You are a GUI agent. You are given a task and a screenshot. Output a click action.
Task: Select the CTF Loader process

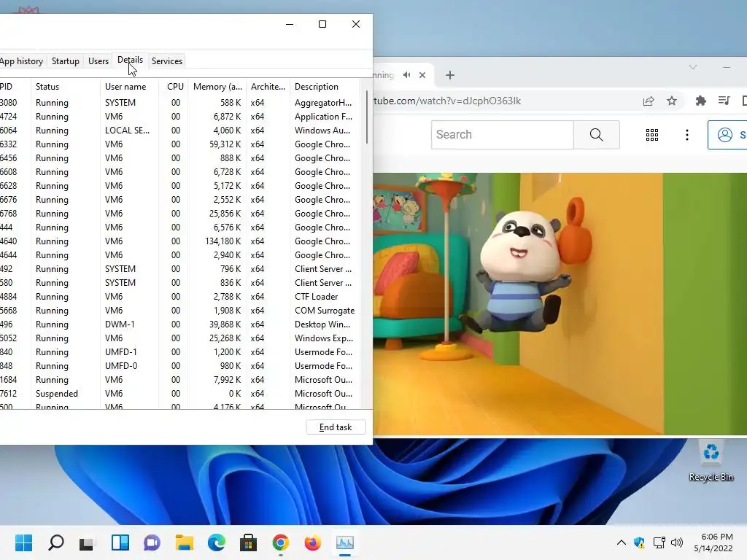tap(179, 297)
